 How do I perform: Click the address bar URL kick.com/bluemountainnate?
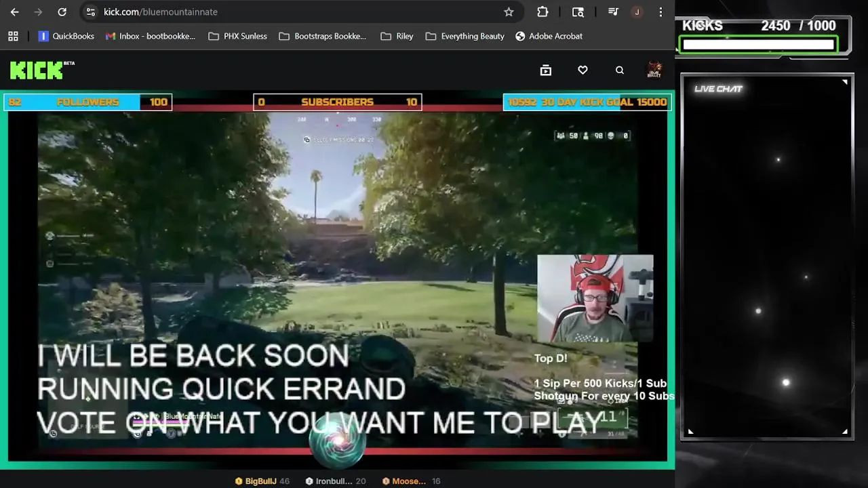(x=161, y=12)
